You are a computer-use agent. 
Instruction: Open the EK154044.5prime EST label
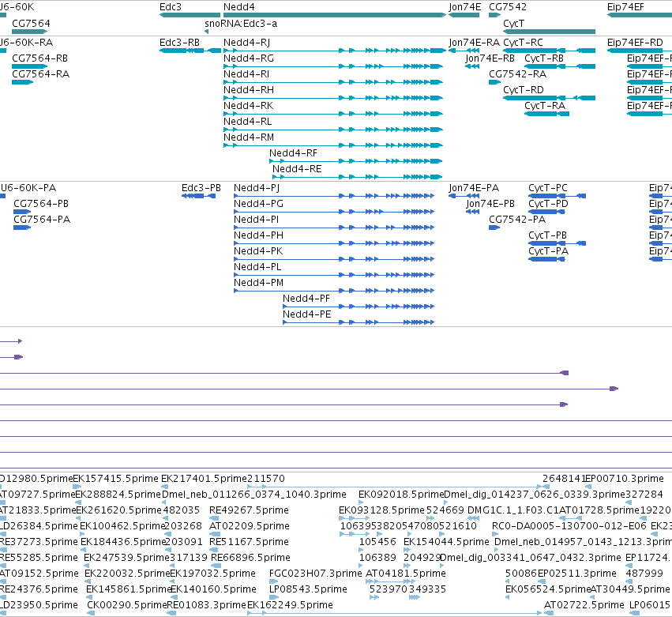click(x=446, y=541)
